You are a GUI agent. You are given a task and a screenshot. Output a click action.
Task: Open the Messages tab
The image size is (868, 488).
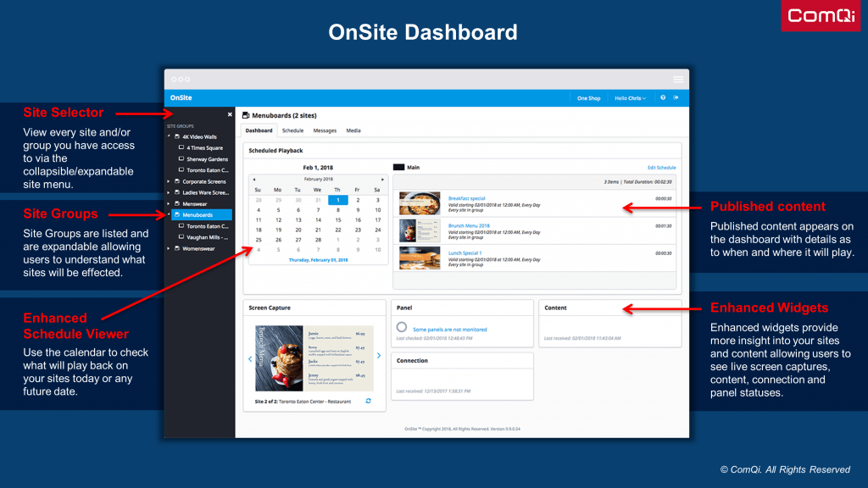coord(325,130)
